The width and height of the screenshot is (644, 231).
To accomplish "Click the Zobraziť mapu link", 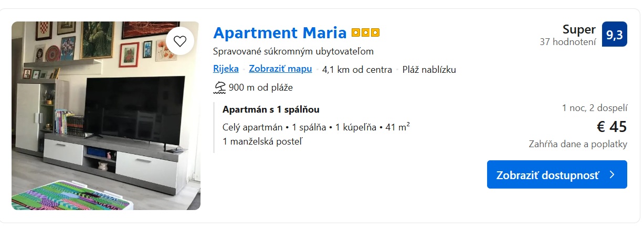I will click(x=280, y=69).
